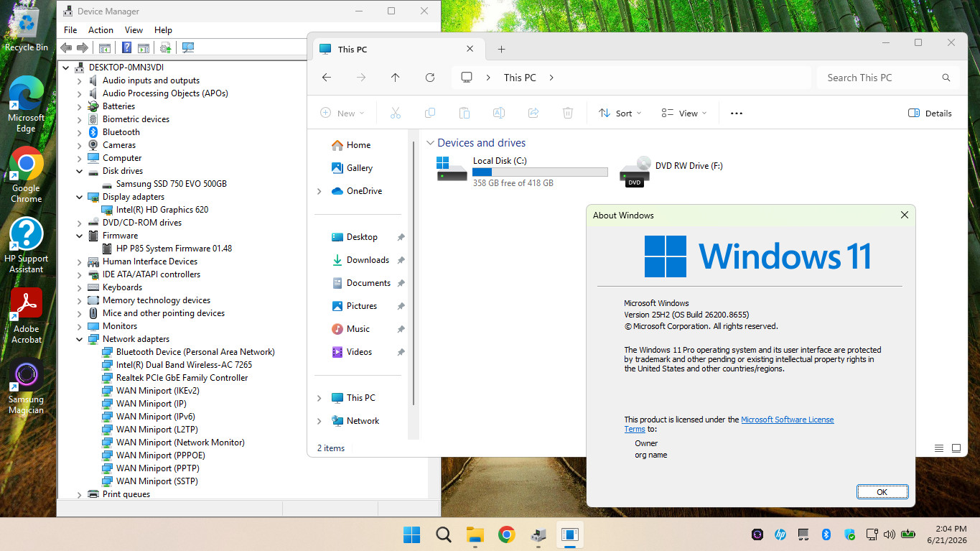
Task: Click Refresh button in File Explorer
Action: click(430, 78)
